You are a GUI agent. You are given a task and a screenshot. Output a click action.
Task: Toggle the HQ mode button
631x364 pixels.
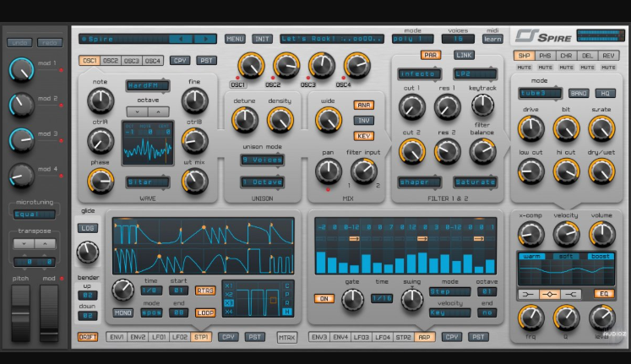point(604,93)
